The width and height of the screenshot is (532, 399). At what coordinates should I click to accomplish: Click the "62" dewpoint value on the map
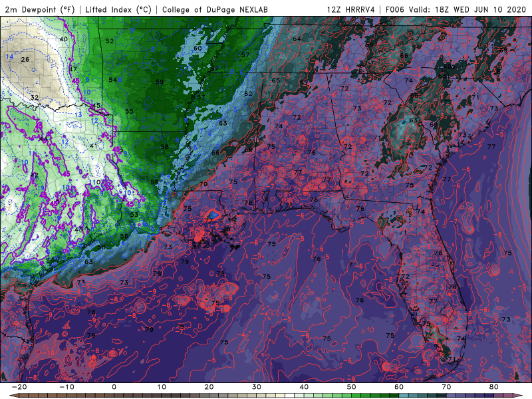(x=248, y=94)
